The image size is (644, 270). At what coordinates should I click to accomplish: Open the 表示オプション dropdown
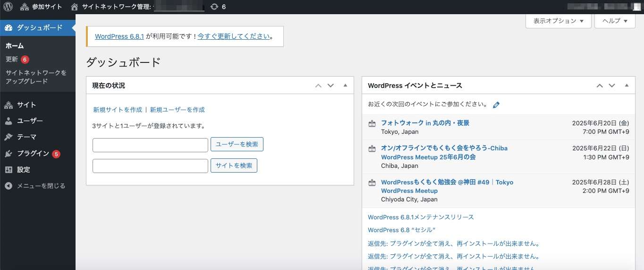point(559,21)
